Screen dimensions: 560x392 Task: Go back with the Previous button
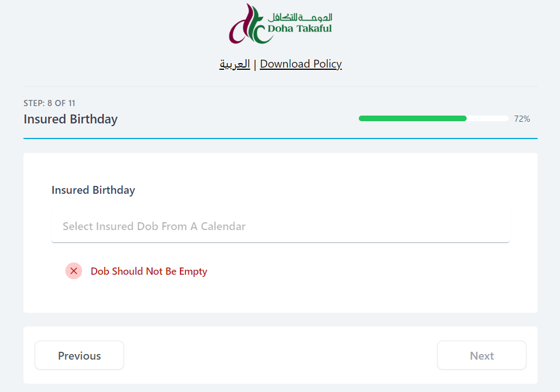79,355
